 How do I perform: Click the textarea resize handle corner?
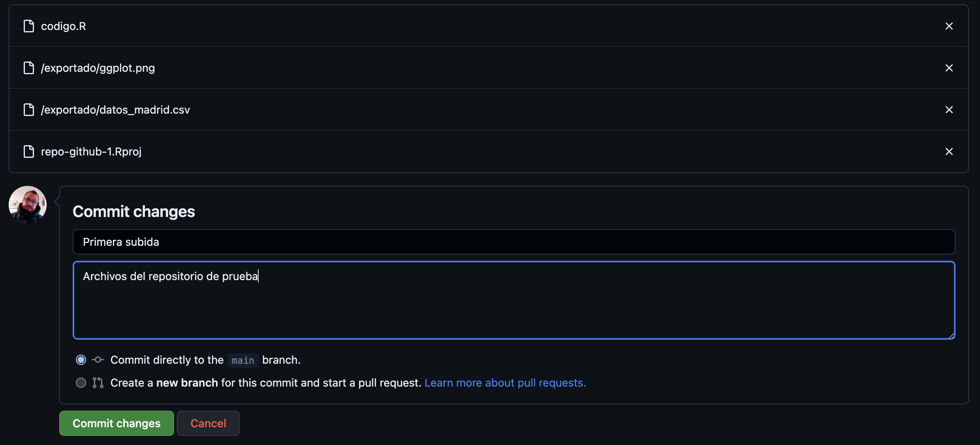coord(951,336)
